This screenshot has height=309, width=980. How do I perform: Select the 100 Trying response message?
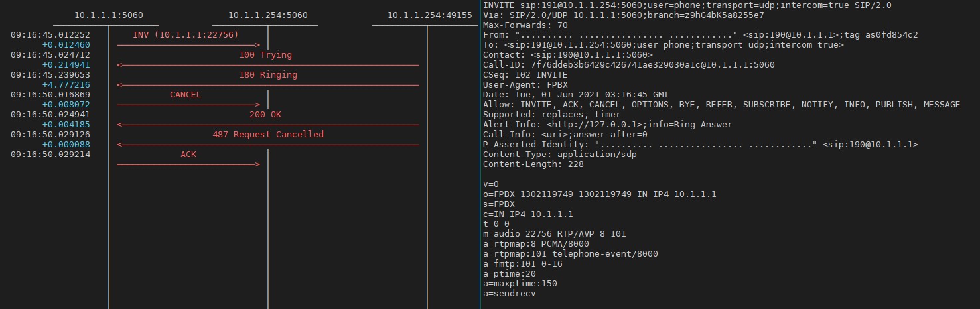(265, 55)
